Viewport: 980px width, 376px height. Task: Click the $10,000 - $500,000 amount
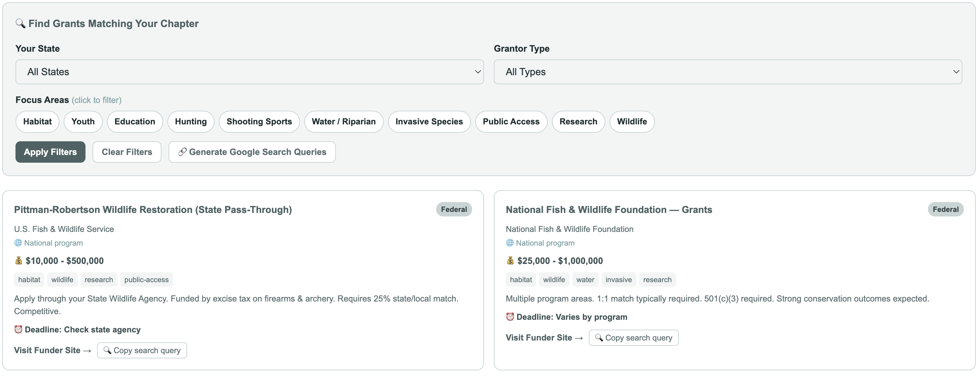click(x=65, y=261)
